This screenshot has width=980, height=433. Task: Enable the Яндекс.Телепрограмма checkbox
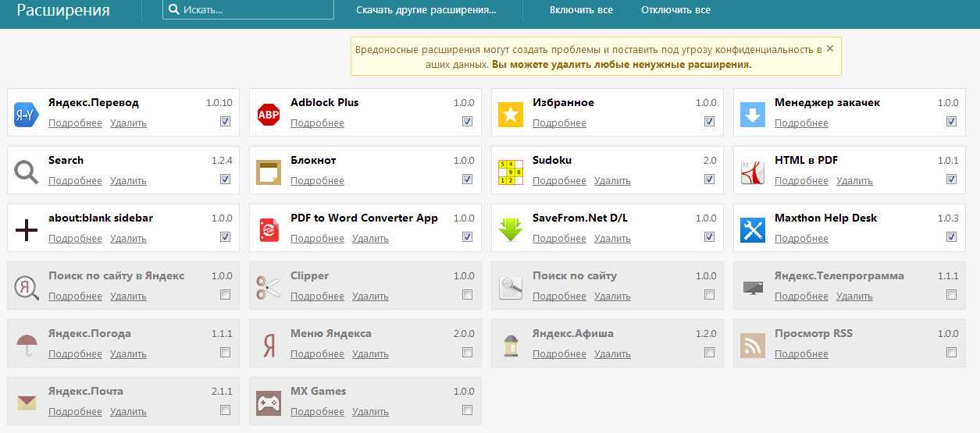pos(951,295)
